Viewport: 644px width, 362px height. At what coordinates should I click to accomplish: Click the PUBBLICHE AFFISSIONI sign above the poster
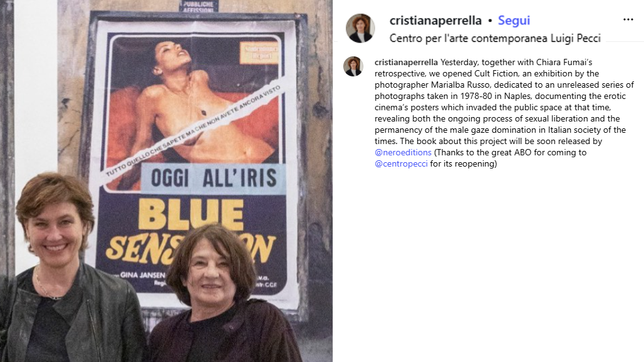click(x=199, y=6)
